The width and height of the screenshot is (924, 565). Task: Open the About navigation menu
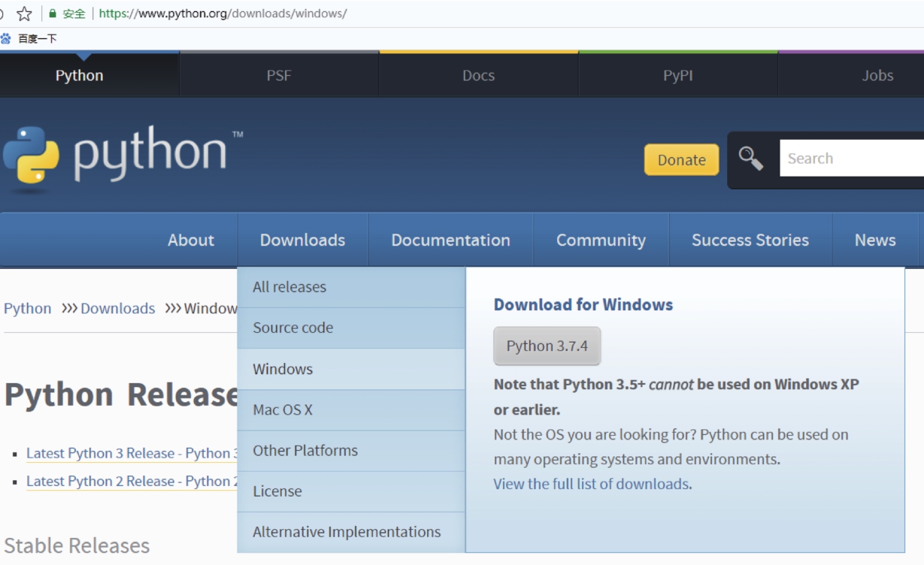pos(191,240)
